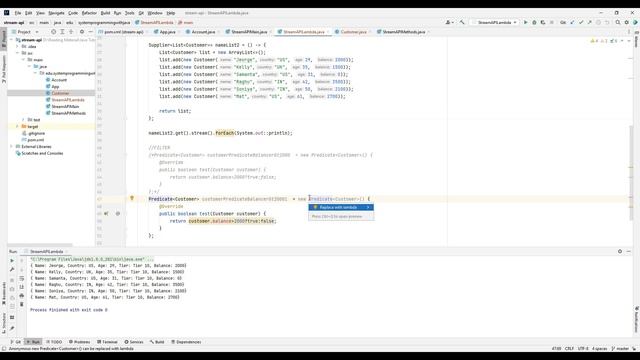Open the Dependencies tool window button

click(x=186, y=342)
